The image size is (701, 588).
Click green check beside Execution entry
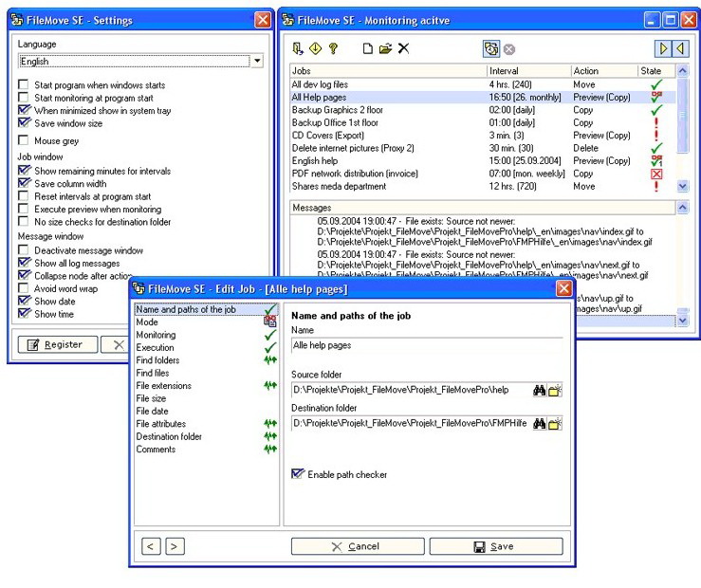(x=270, y=347)
